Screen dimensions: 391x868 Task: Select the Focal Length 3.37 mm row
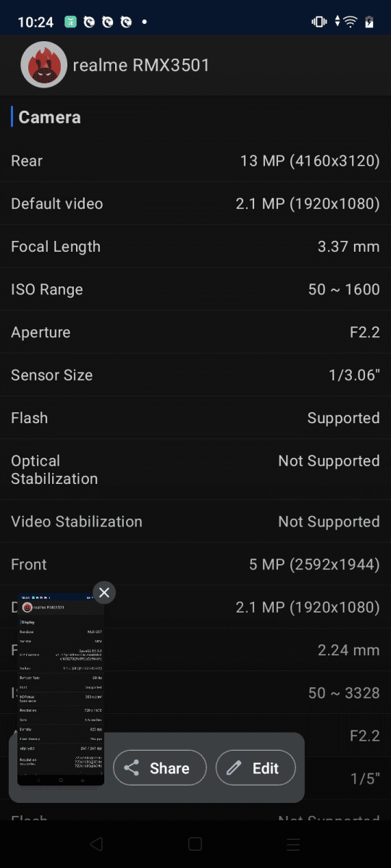(x=195, y=247)
